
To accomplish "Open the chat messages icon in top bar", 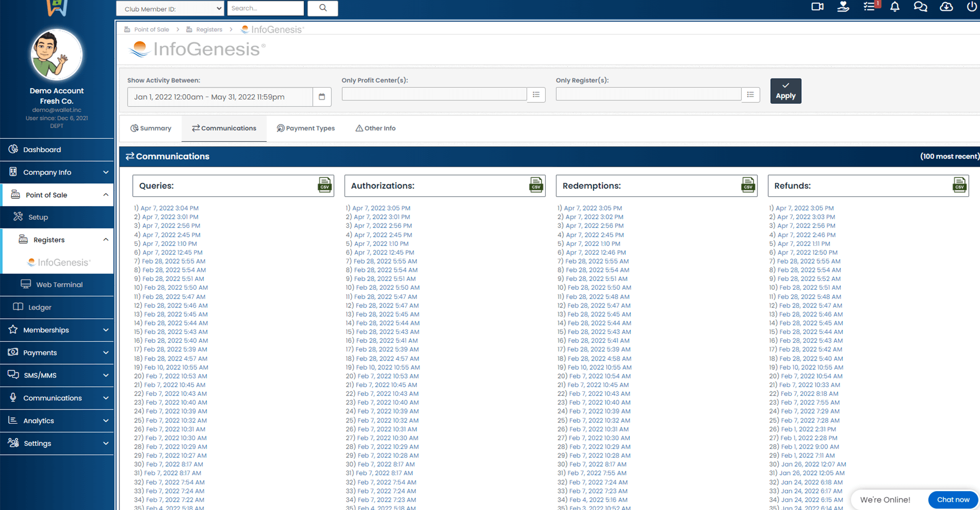I will 920,7.
